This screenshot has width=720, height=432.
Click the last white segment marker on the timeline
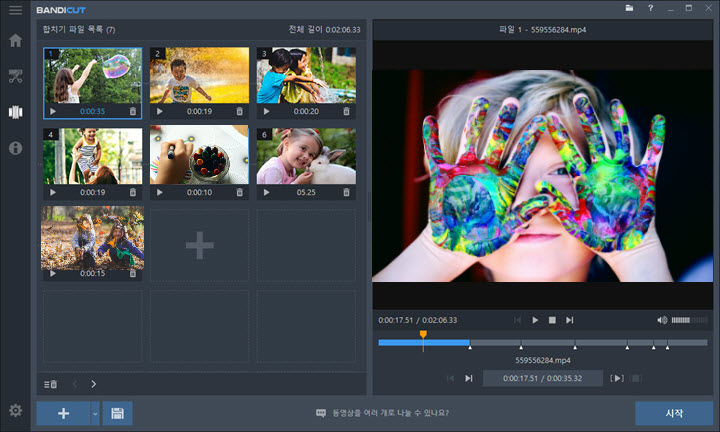point(668,348)
